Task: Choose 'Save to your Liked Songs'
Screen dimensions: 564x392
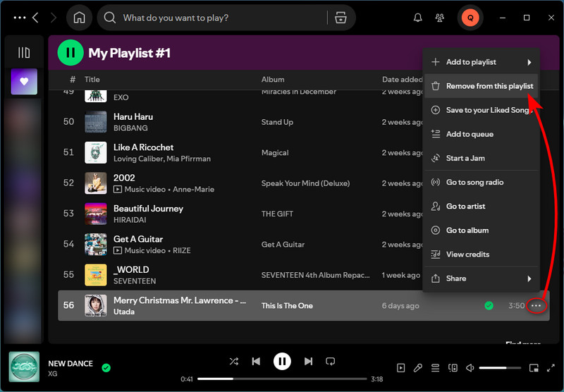Action: [x=481, y=110]
